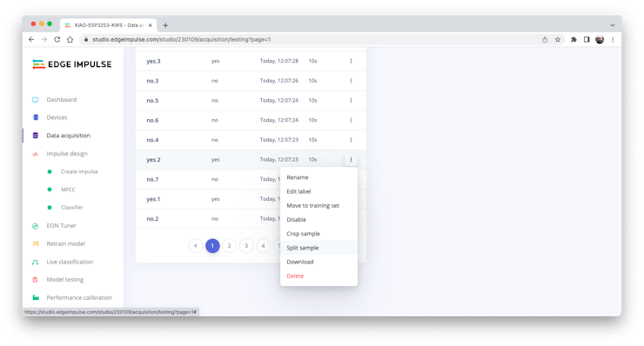Choose Rename from the context menu

298,177
